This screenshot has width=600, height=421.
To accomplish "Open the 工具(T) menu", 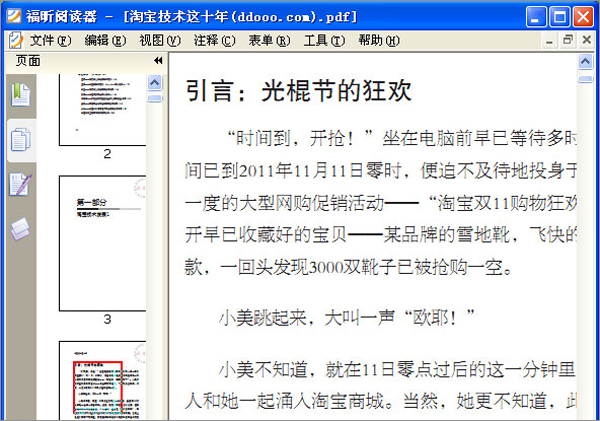I will tap(324, 40).
